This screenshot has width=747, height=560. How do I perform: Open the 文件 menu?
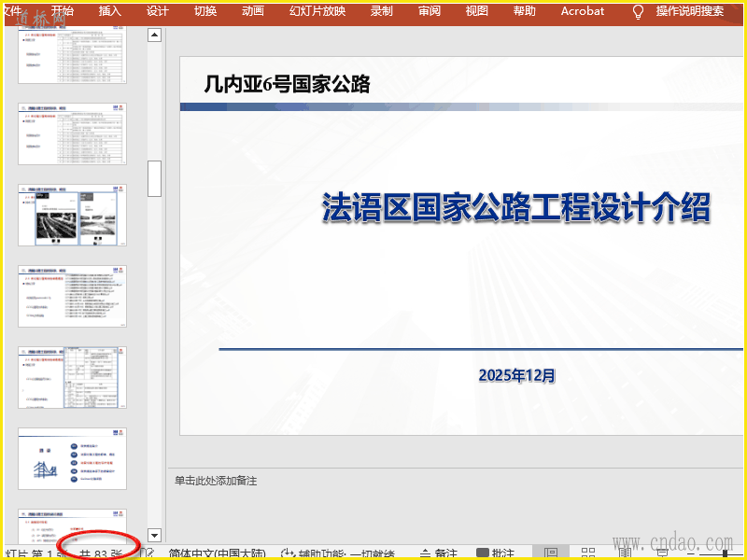[12, 10]
